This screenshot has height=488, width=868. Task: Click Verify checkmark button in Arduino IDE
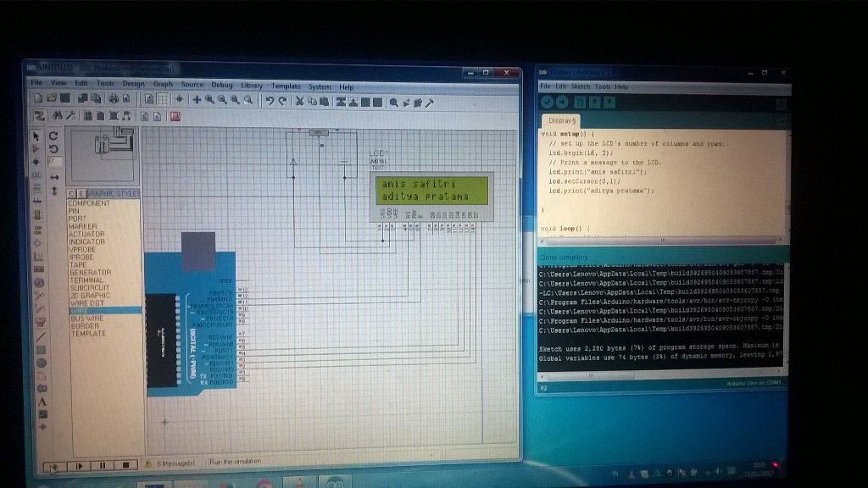click(x=547, y=102)
